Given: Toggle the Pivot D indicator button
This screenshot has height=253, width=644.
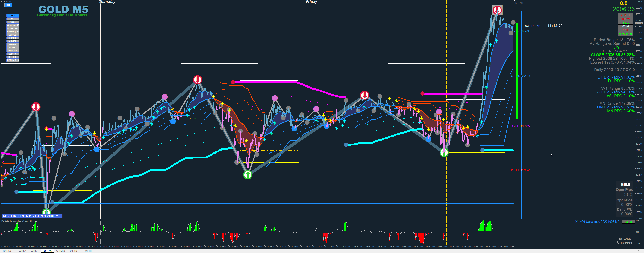Looking at the screenshot, I should (x=625, y=23).
